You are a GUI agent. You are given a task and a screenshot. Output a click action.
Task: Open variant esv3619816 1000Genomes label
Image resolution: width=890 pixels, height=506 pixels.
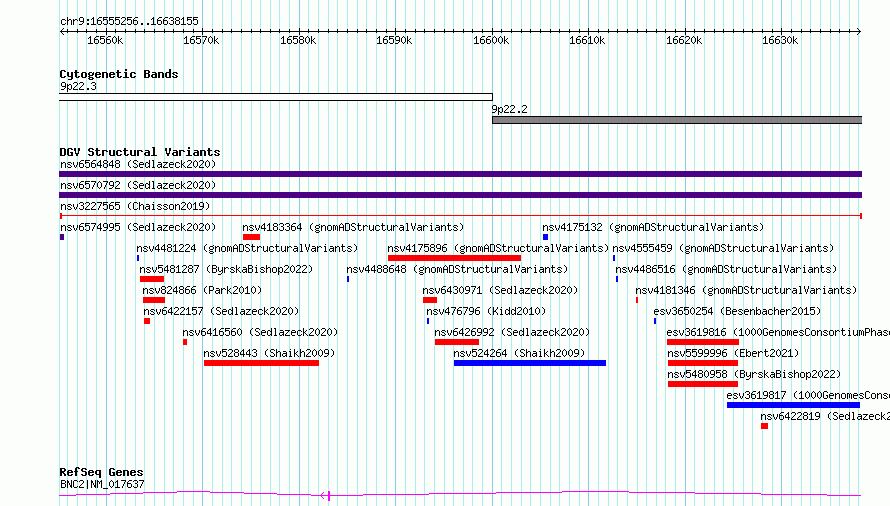[x=778, y=332]
